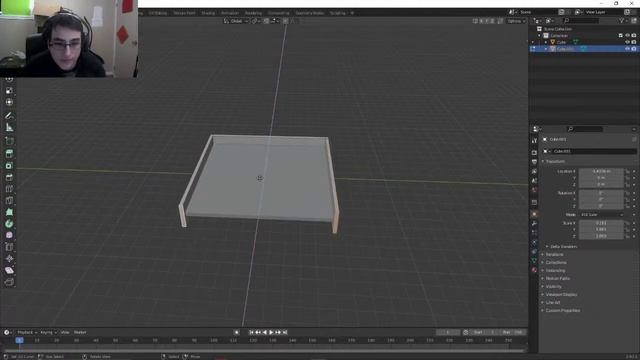This screenshot has width=640, height=360.
Task: Select the Bevel tool
Action: [9, 177]
